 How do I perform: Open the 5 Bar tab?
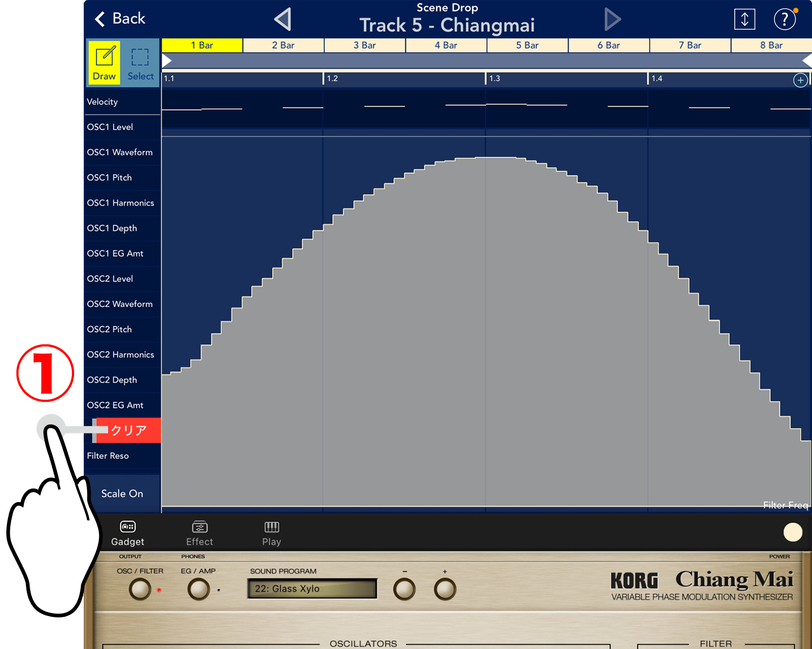527,45
